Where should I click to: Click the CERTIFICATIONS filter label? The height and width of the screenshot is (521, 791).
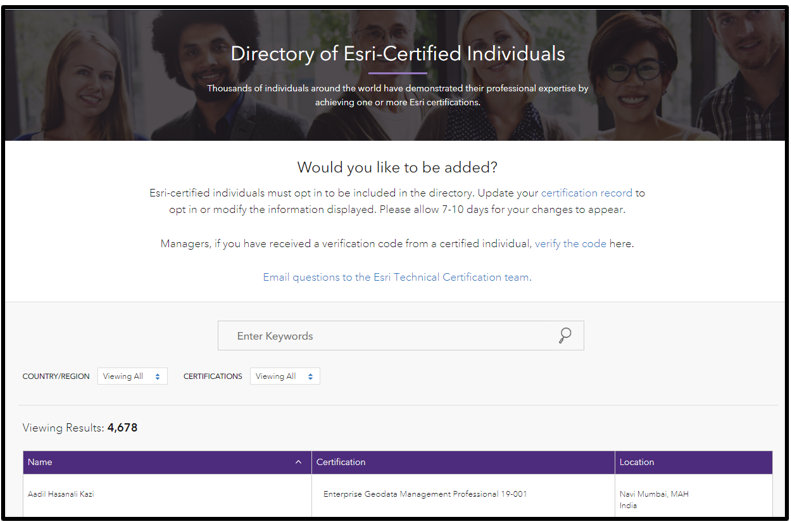click(x=213, y=377)
